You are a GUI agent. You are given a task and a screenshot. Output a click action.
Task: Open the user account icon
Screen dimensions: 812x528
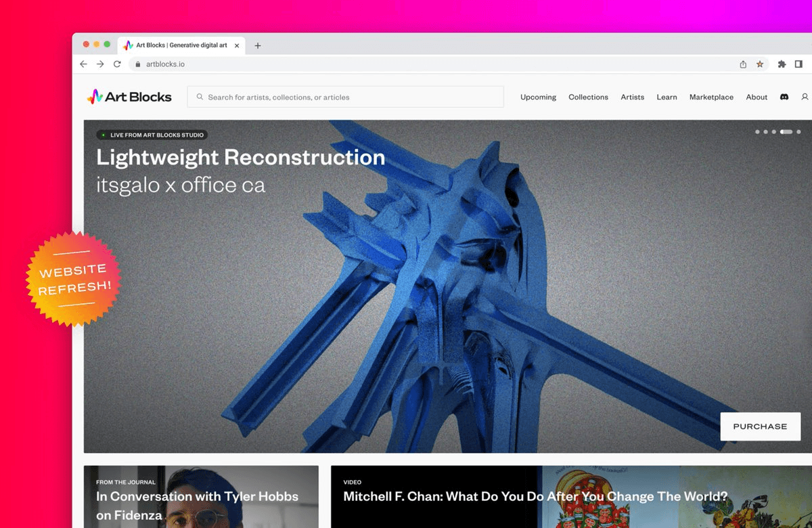coord(805,97)
